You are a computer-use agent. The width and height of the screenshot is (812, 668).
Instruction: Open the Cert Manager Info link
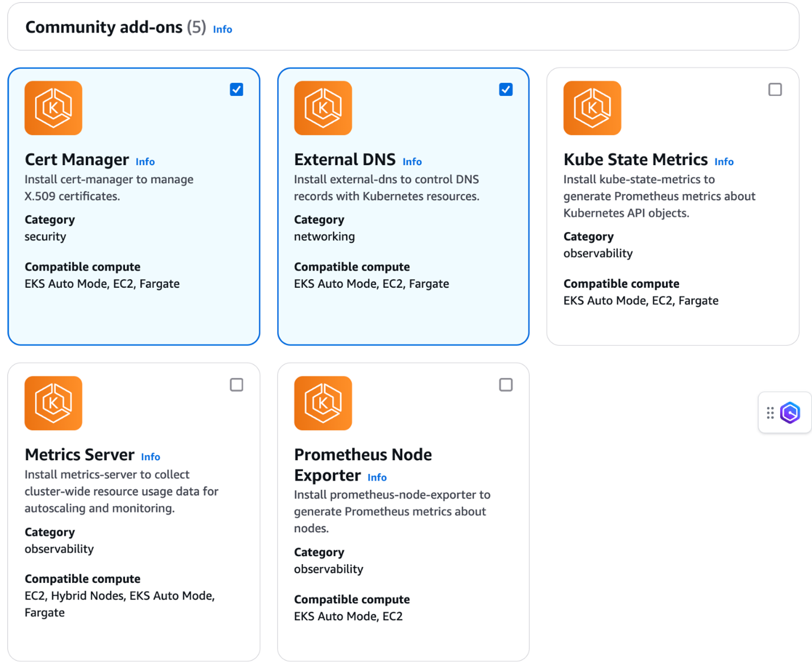[145, 162]
